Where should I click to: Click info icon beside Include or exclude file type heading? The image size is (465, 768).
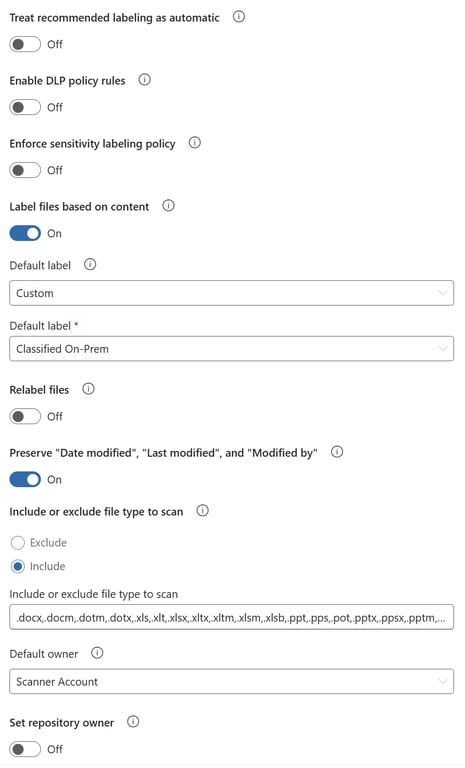(x=202, y=510)
